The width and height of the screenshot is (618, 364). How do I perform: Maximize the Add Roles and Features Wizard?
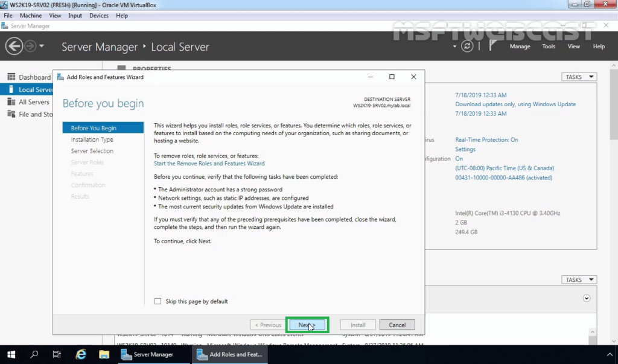tap(392, 77)
